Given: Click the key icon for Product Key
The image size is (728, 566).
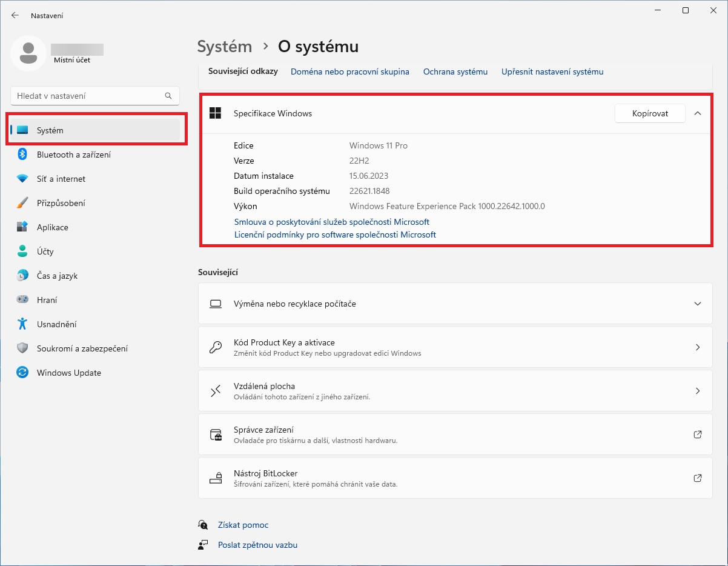Looking at the screenshot, I should coord(215,347).
